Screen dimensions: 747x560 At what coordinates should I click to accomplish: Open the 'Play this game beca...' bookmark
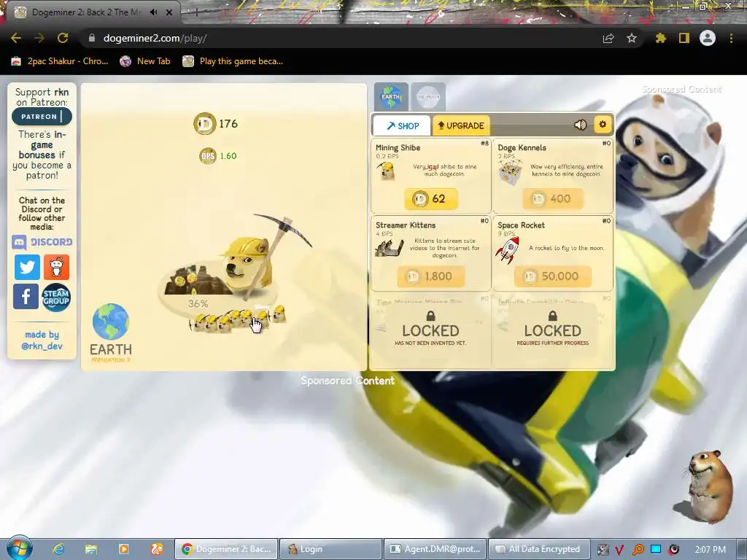pos(233,61)
